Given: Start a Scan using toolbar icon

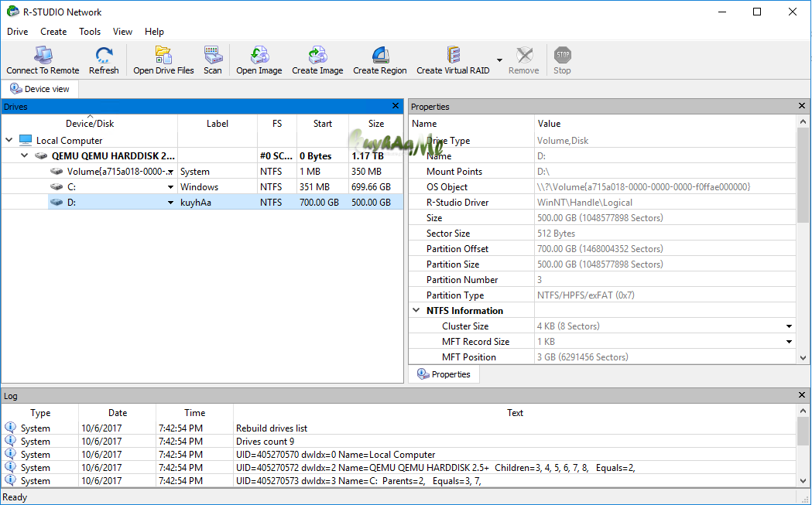Looking at the screenshot, I should pos(213,54).
